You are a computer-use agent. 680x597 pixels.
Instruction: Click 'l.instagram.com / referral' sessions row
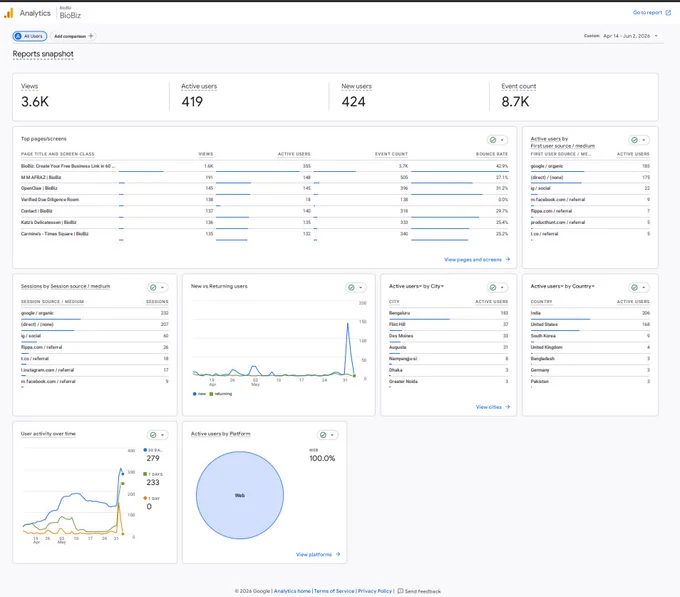[x=95, y=370]
